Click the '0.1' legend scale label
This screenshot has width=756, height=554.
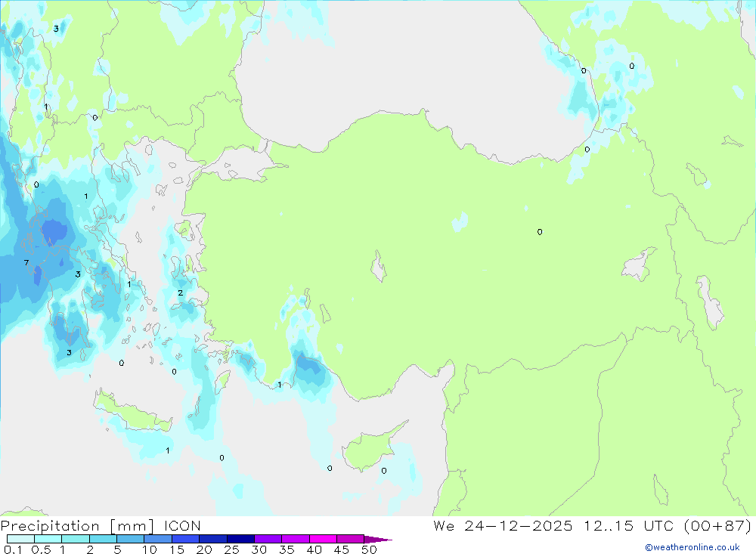(x=13, y=549)
